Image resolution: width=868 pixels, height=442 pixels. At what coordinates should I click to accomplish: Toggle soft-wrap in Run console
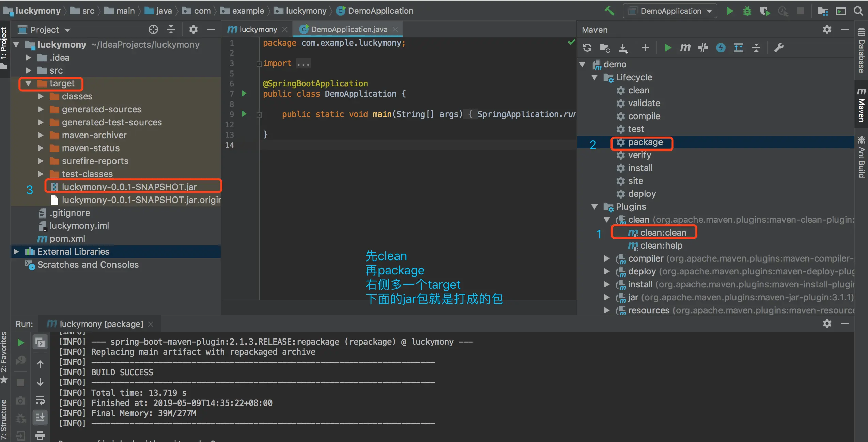pos(40,400)
